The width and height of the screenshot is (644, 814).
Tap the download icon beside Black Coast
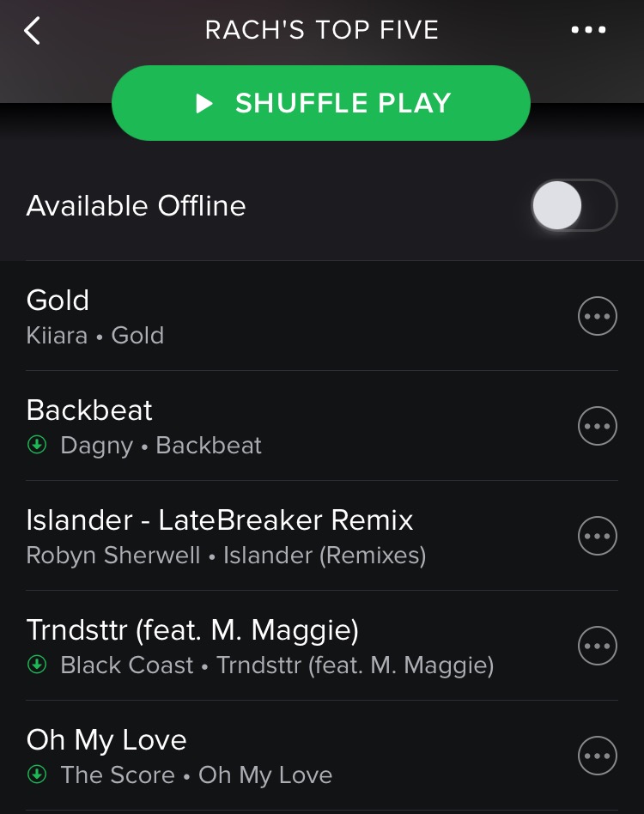(x=37, y=665)
